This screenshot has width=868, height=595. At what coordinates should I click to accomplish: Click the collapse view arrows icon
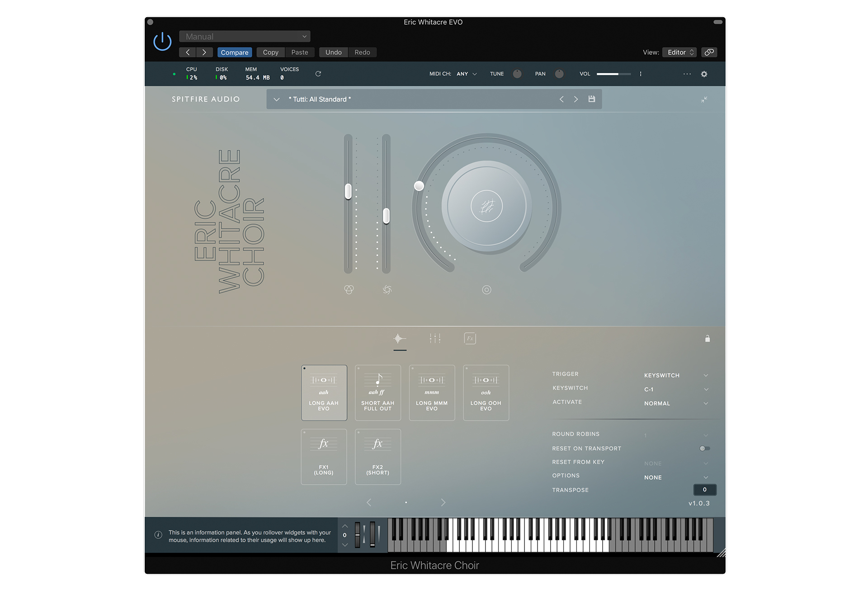[x=704, y=99]
